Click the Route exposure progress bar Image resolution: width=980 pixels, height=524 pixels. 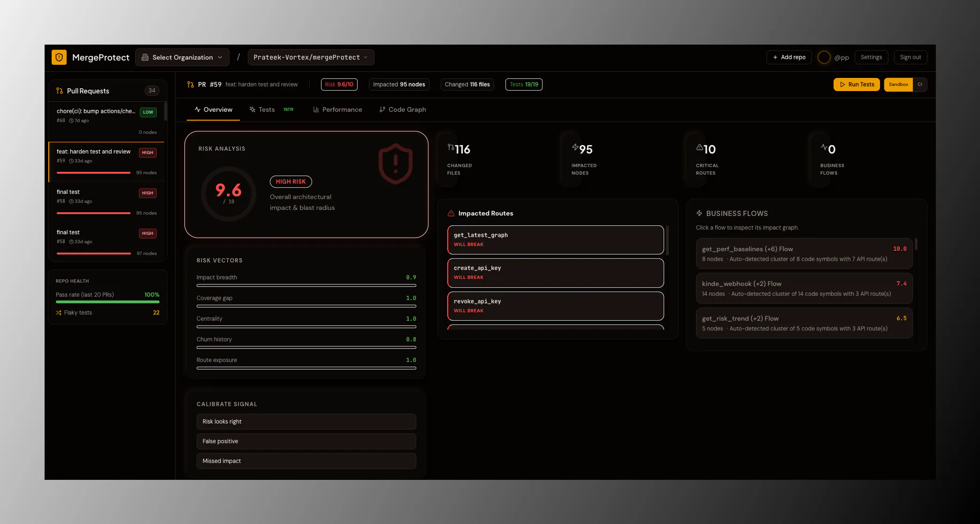(x=306, y=368)
